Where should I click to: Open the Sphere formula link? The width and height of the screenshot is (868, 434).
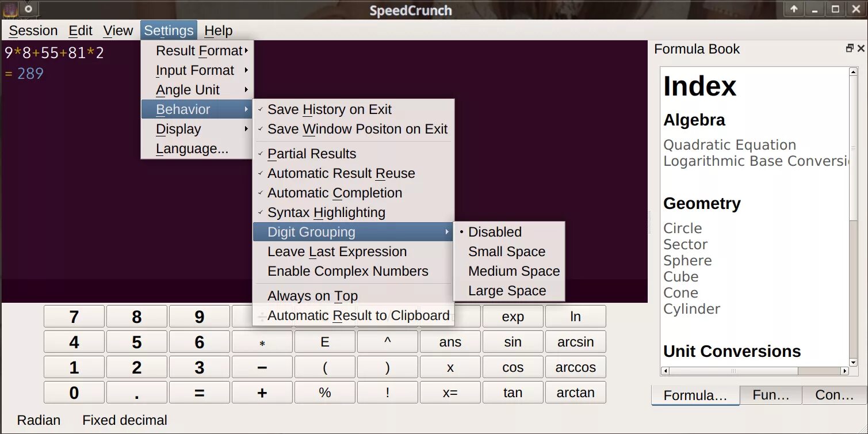coord(687,261)
